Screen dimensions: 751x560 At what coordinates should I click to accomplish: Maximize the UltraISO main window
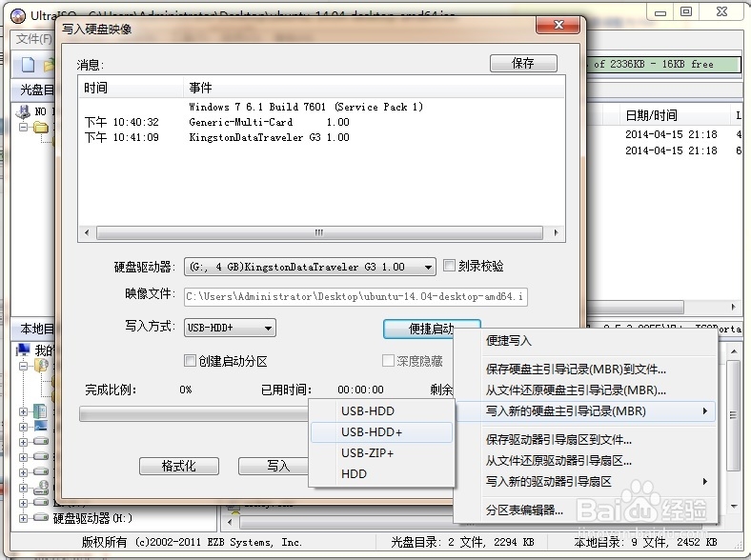point(686,11)
